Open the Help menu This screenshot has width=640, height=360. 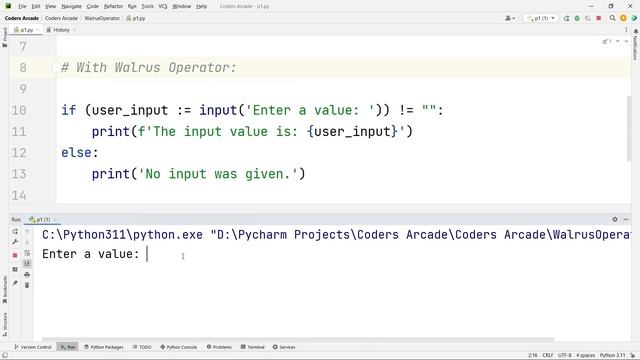pos(202,7)
